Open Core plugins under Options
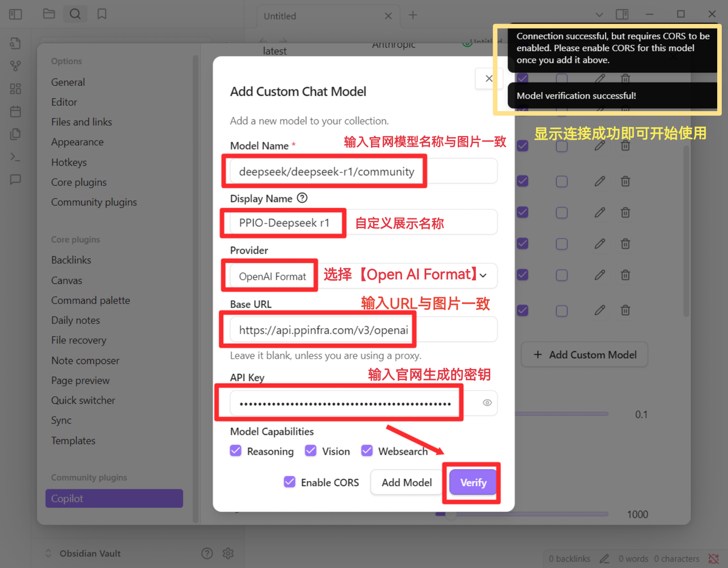The image size is (728, 568). coord(79,182)
